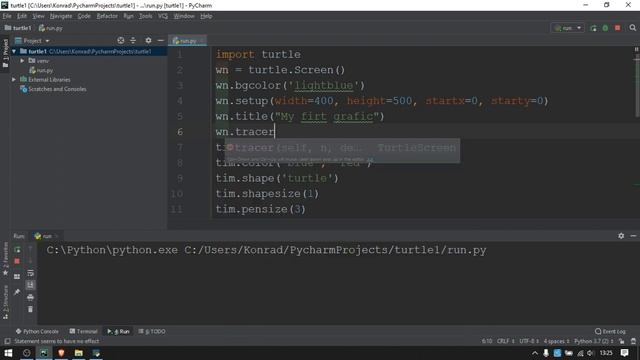
Task: Toggle read-only lock icon in status bar
Action: coord(622,341)
